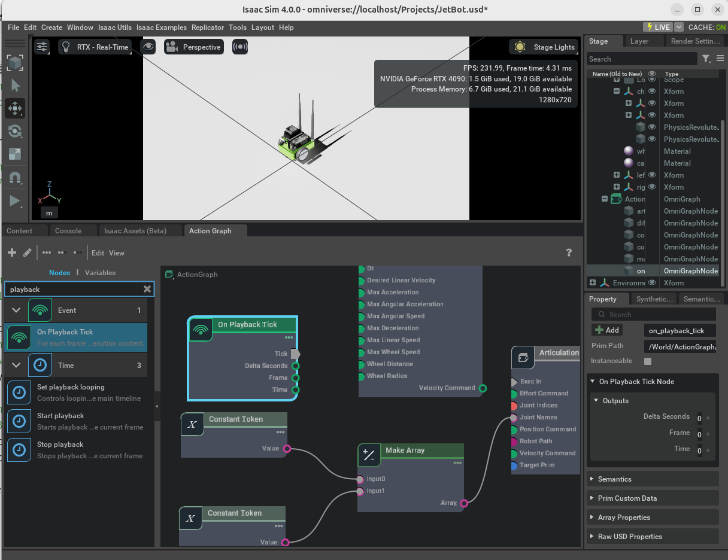Click the Add property button
This screenshot has width=728, height=560.
(x=607, y=330)
